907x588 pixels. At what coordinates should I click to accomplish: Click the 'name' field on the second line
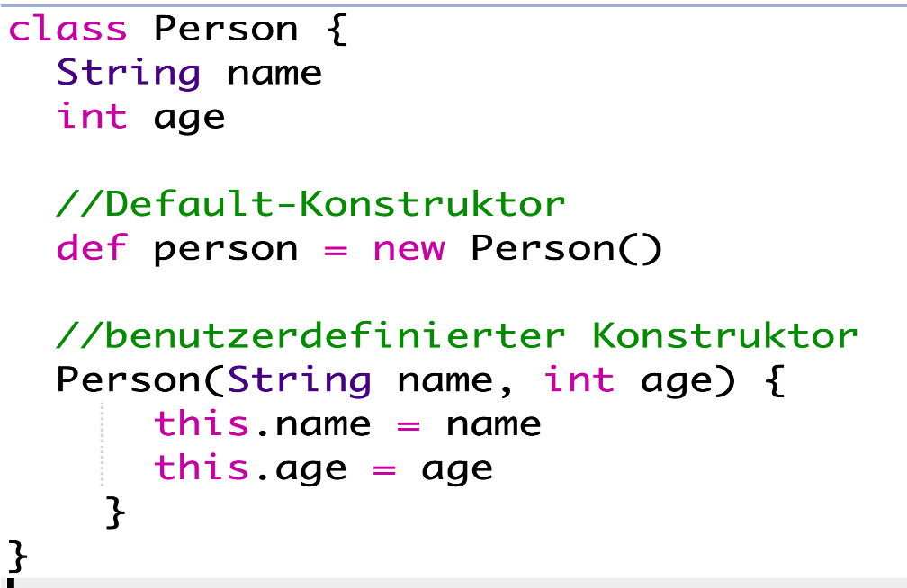[x=274, y=73]
